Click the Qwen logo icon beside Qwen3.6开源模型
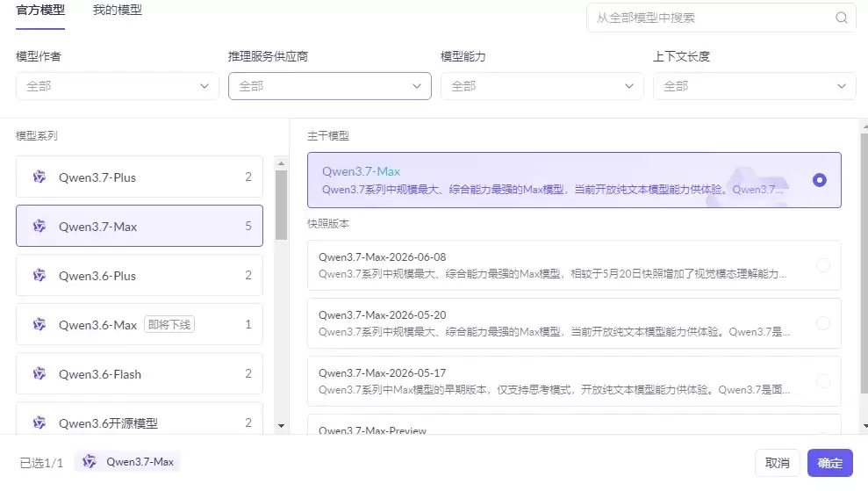 (x=39, y=422)
